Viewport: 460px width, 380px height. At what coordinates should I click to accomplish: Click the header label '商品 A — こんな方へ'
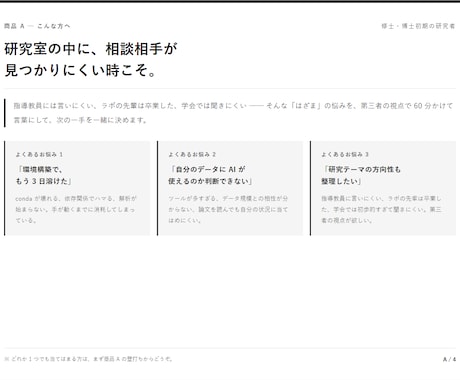[37, 26]
